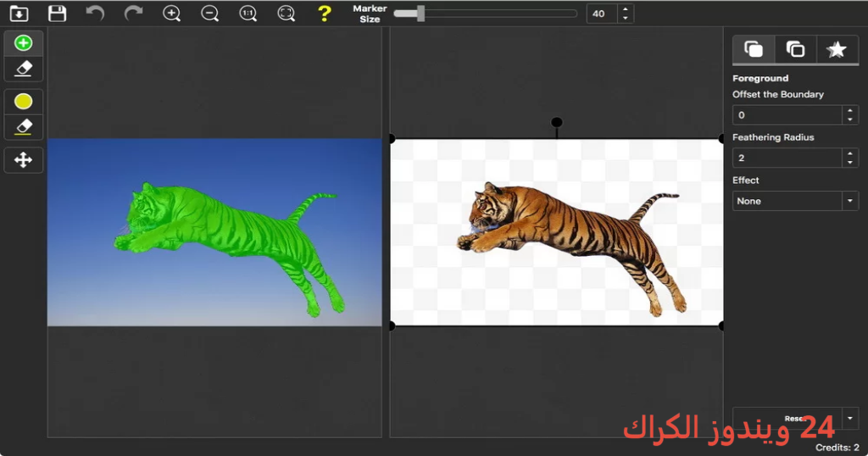Select foreground marker eraser tool
Screen dimensions: 868x456
pos(23,69)
